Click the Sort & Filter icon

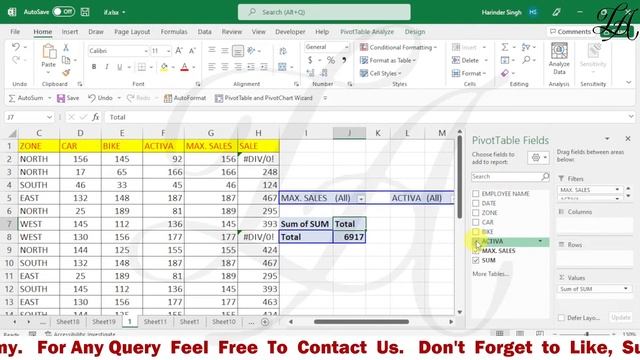tap(526, 47)
